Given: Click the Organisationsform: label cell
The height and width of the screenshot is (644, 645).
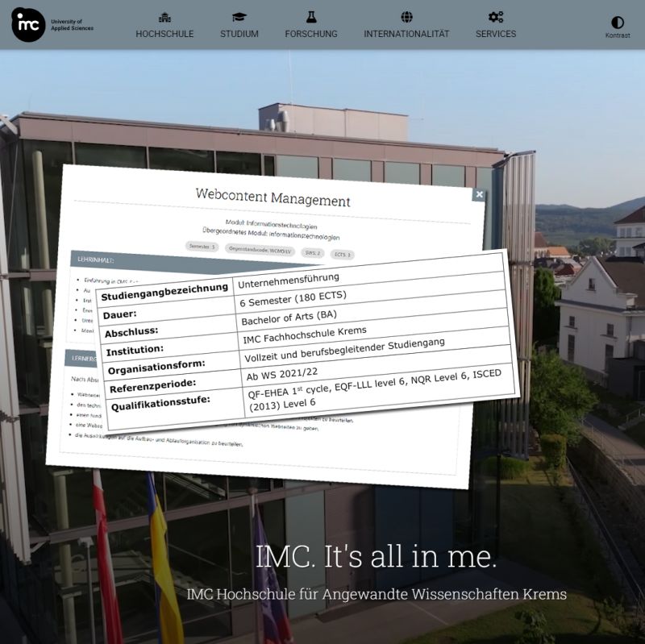Looking at the screenshot, I should [171, 366].
